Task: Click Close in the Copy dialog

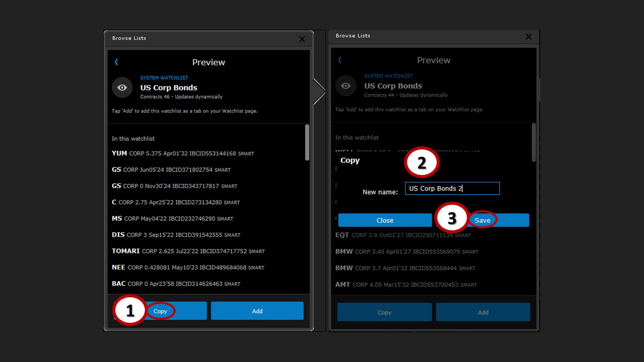Action: (x=385, y=220)
